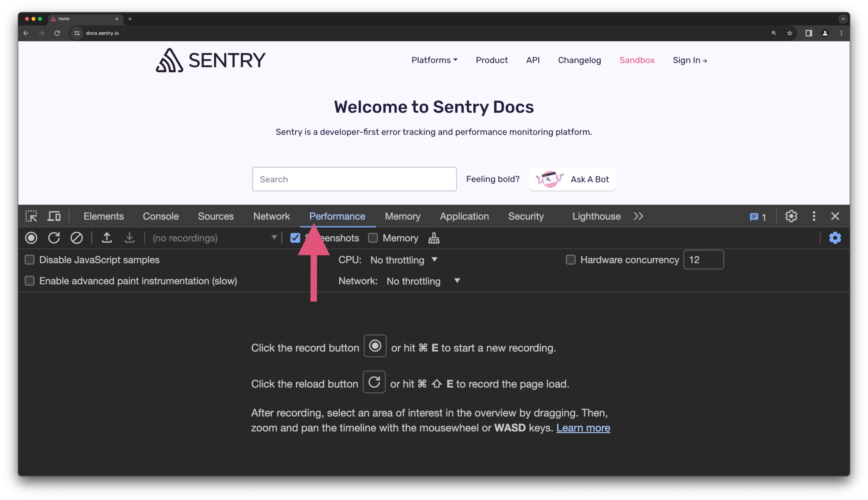Click the boxed reload button in instructions
Screen dimensions: 868x500
pyautogui.click(x=374, y=382)
